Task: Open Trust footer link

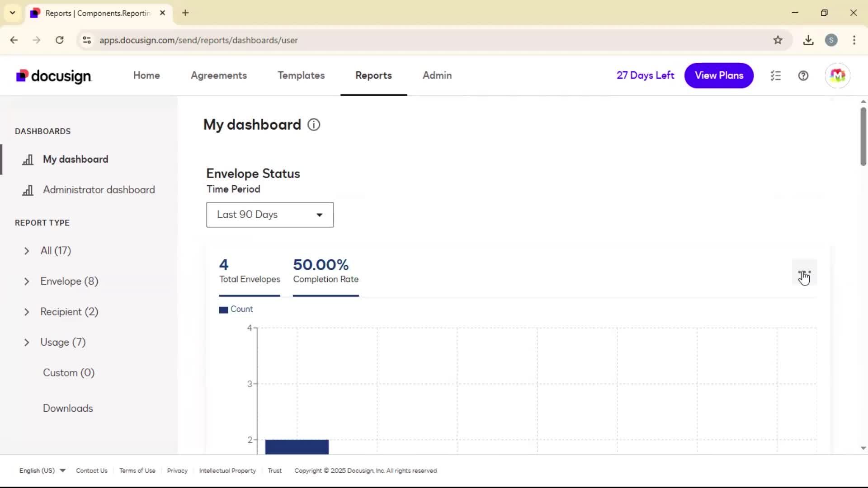Action: tap(275, 470)
